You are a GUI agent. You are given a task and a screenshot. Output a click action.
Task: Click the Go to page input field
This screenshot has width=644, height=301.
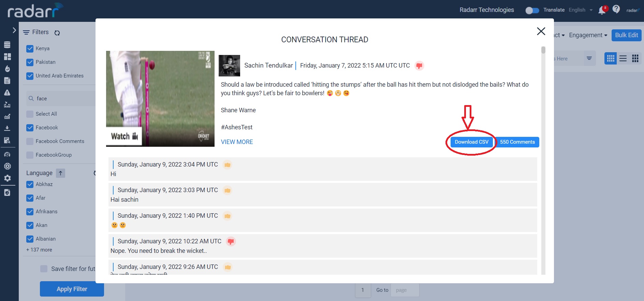pos(405,290)
